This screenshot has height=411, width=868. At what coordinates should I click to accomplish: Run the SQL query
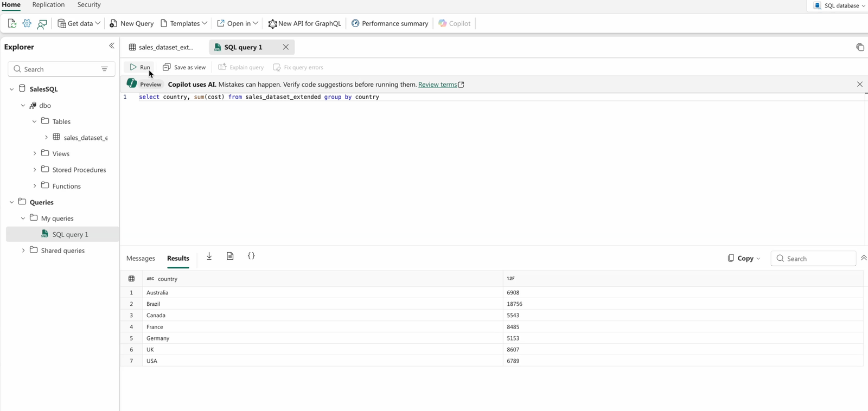[140, 67]
